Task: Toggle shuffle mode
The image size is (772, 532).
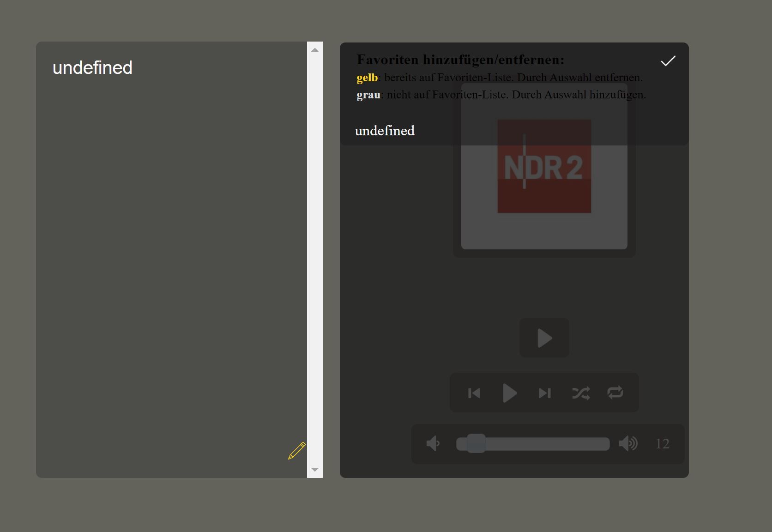Action: pos(580,393)
